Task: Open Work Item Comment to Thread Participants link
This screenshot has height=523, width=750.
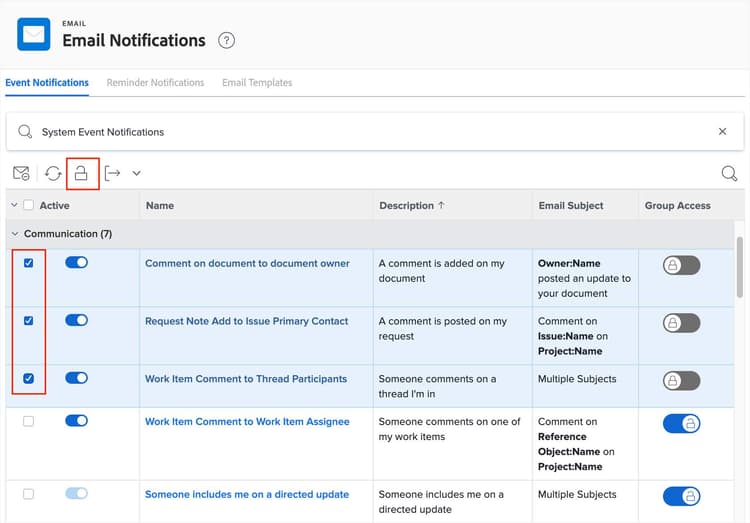Action: click(246, 379)
